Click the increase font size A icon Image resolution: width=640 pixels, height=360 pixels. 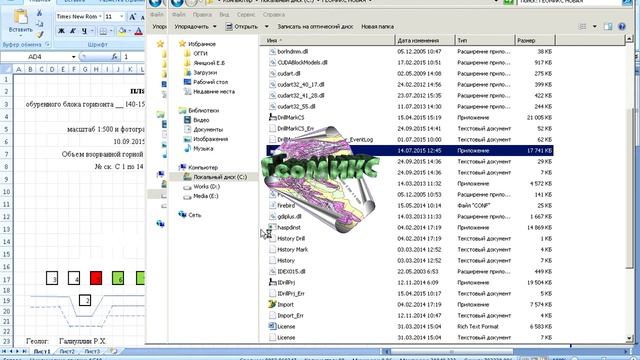(132, 16)
